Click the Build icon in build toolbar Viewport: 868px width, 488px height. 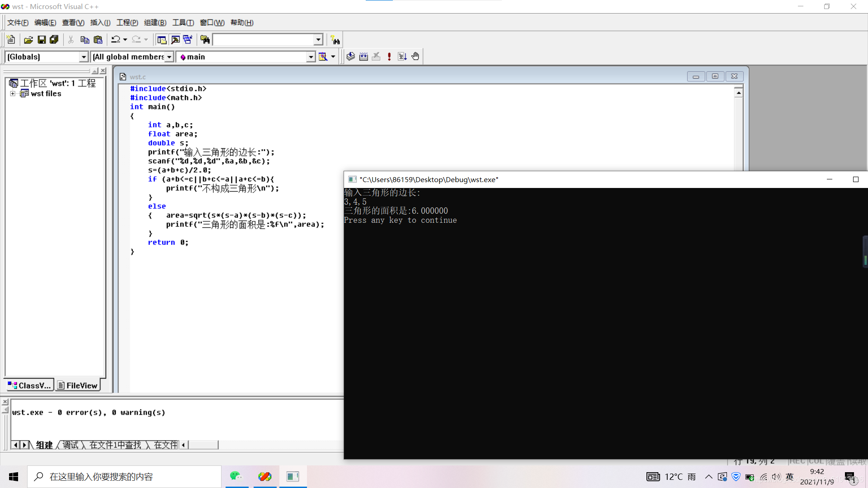tap(363, 56)
